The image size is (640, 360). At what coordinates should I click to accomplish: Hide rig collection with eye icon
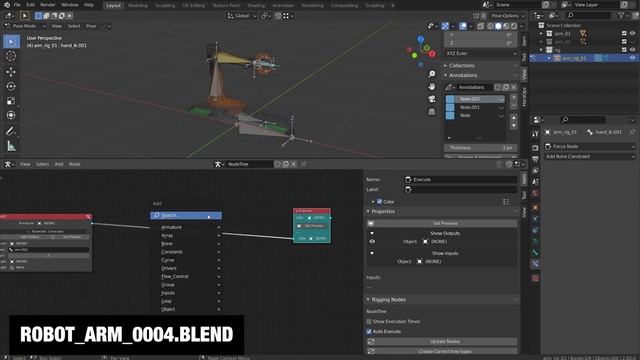point(633,50)
